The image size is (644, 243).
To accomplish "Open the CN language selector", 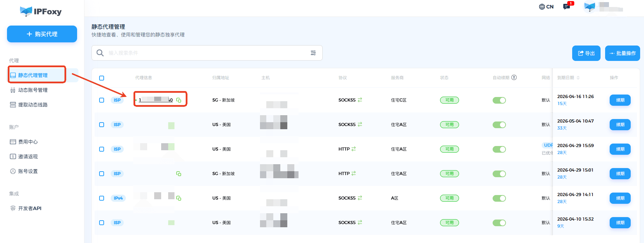I will point(546,7).
